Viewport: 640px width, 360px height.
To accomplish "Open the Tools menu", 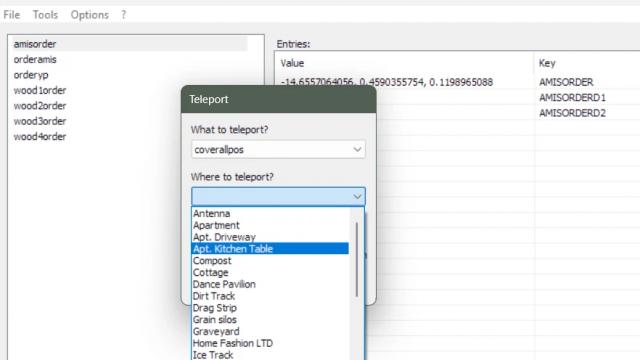I will (x=45, y=15).
